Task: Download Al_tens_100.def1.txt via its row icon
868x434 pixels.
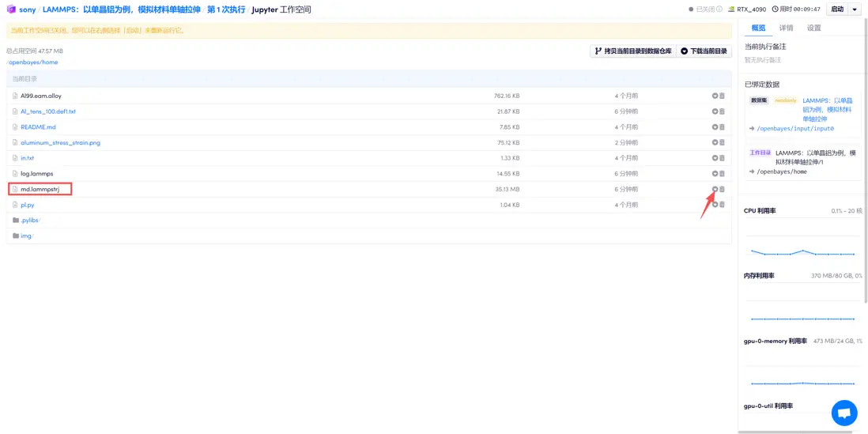Action: (715, 111)
